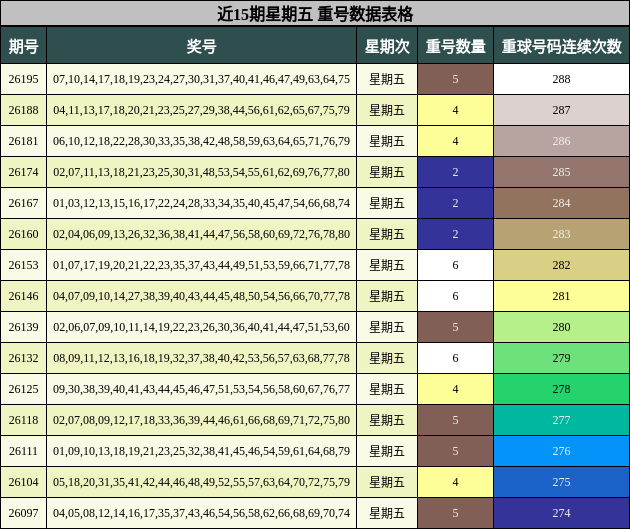Click winning numbers starting 01,07,17,19,20
The height and width of the screenshot is (529, 630).
pos(201,265)
